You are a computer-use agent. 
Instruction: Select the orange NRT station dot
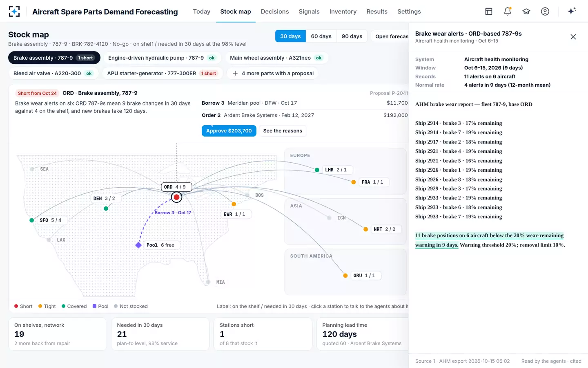tap(366, 229)
